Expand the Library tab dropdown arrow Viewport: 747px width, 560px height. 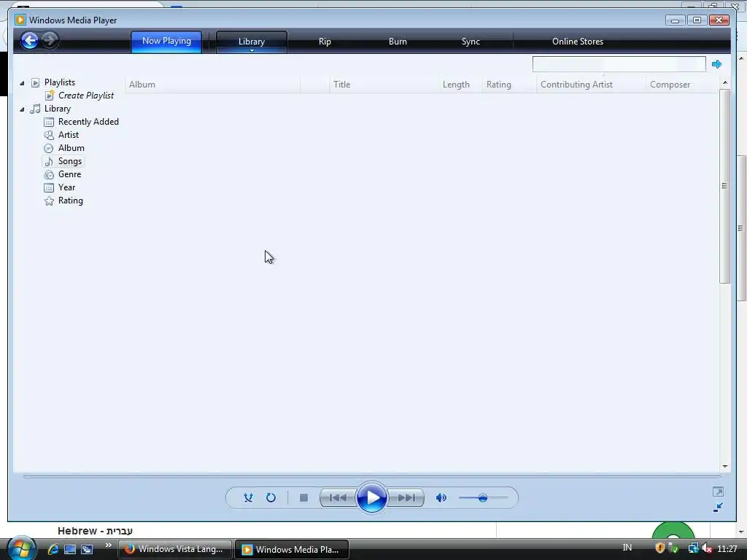click(252, 50)
